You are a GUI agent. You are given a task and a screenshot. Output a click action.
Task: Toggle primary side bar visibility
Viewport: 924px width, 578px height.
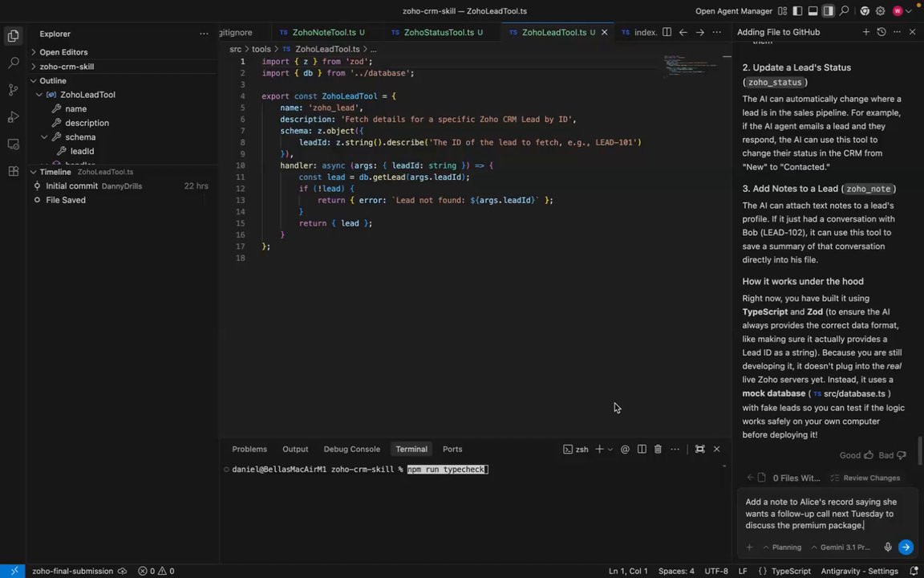[797, 10]
